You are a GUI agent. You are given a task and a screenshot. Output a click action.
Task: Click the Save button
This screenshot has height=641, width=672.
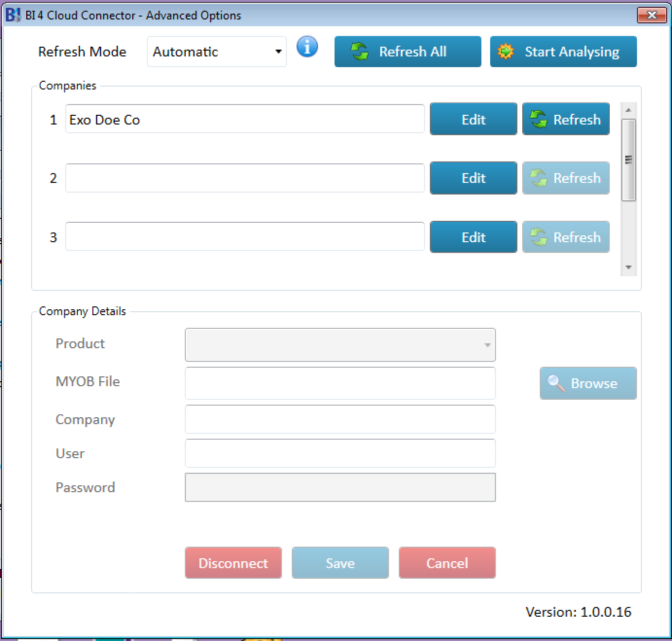click(340, 563)
